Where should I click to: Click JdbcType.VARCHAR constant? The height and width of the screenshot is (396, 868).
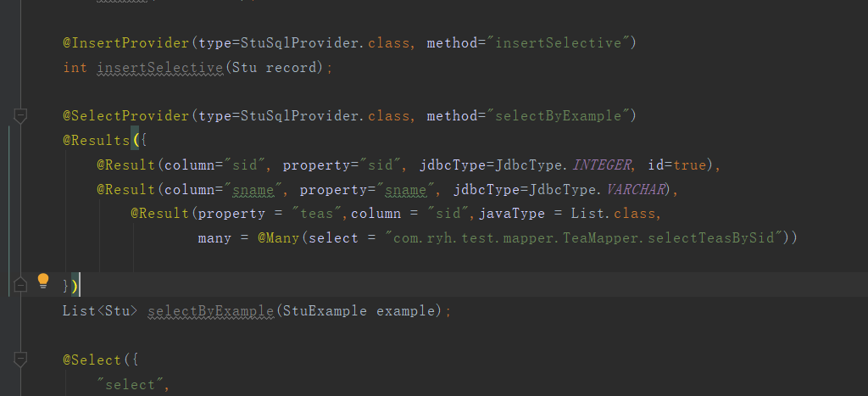pos(597,189)
